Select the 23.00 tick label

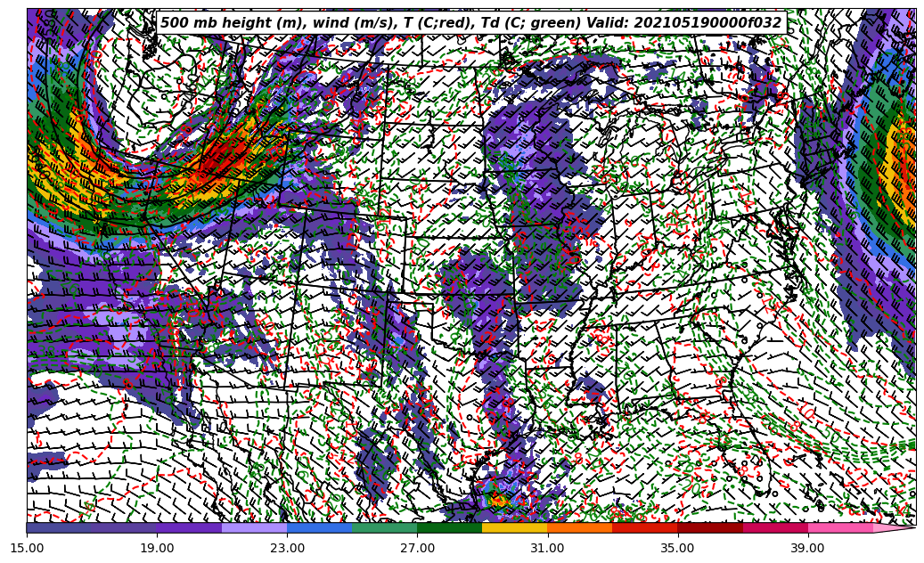pos(287,548)
